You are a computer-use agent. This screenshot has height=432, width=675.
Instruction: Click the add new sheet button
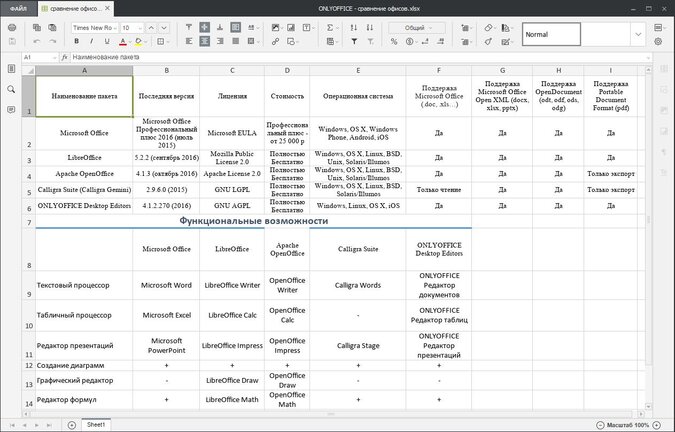[72, 425]
